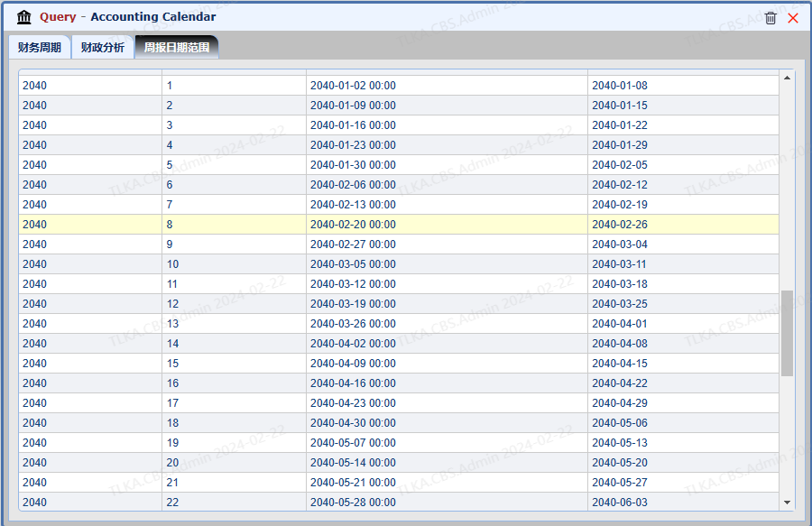The image size is (812, 526).
Task: Click highlighted end date 2040-02-26
Action: (683, 224)
